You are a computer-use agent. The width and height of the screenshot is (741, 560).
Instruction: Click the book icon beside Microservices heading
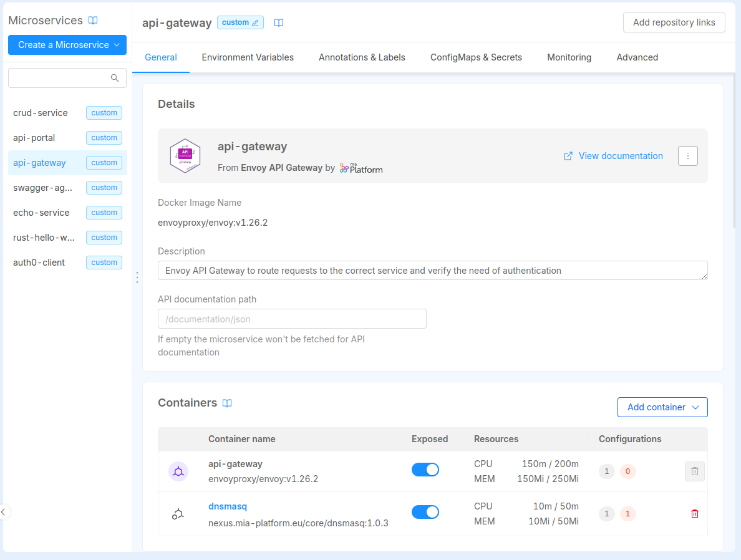pos(93,21)
